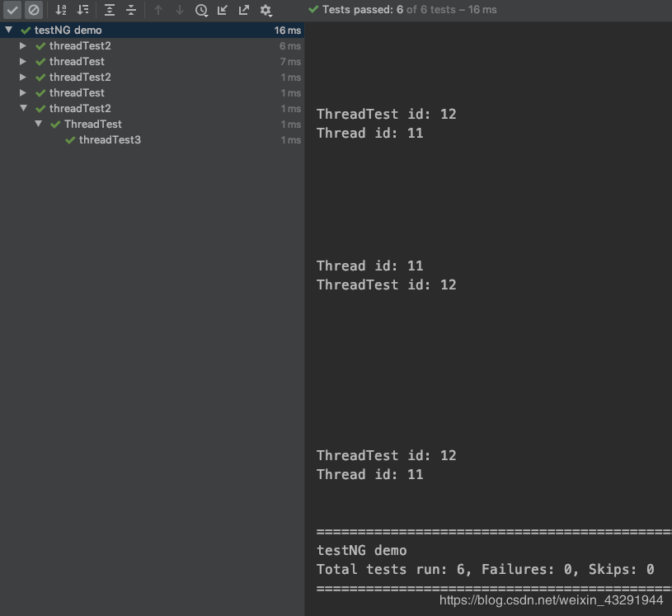Click the Expand All icon

coord(110,10)
